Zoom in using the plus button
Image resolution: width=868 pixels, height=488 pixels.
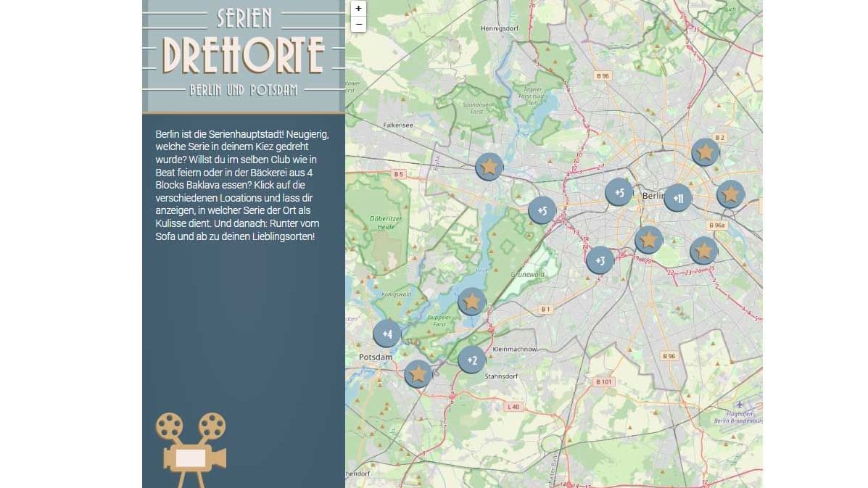click(358, 9)
